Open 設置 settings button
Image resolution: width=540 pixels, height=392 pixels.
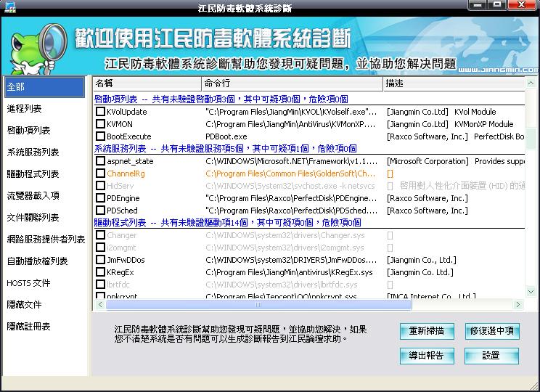(492, 356)
